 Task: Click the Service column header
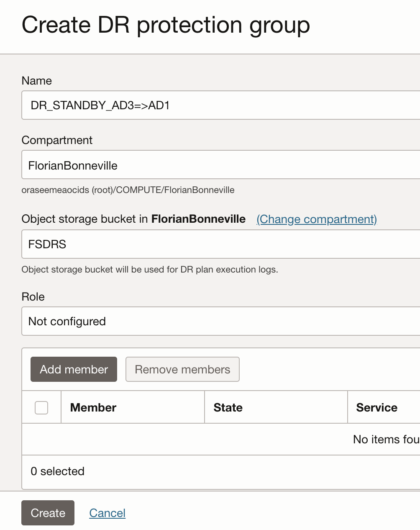point(376,407)
